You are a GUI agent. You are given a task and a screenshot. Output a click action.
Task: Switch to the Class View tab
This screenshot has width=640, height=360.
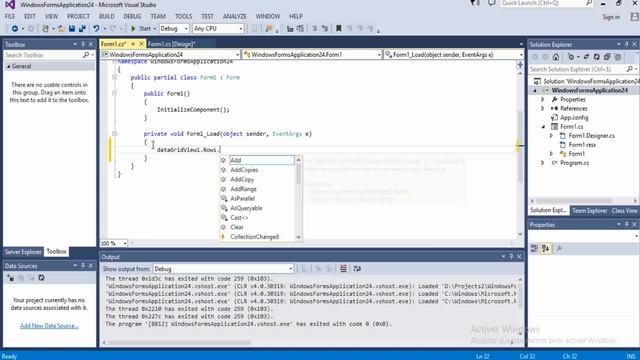[x=624, y=211]
